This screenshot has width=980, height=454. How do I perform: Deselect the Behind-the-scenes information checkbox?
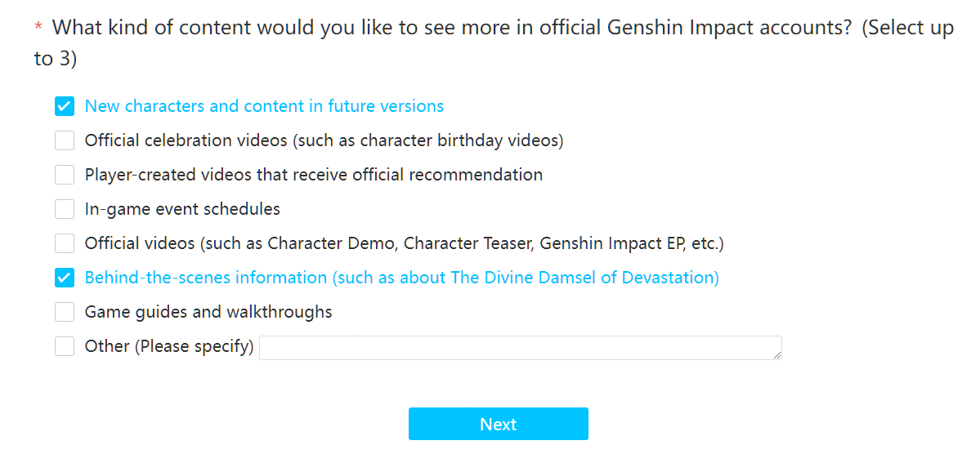coord(65,278)
